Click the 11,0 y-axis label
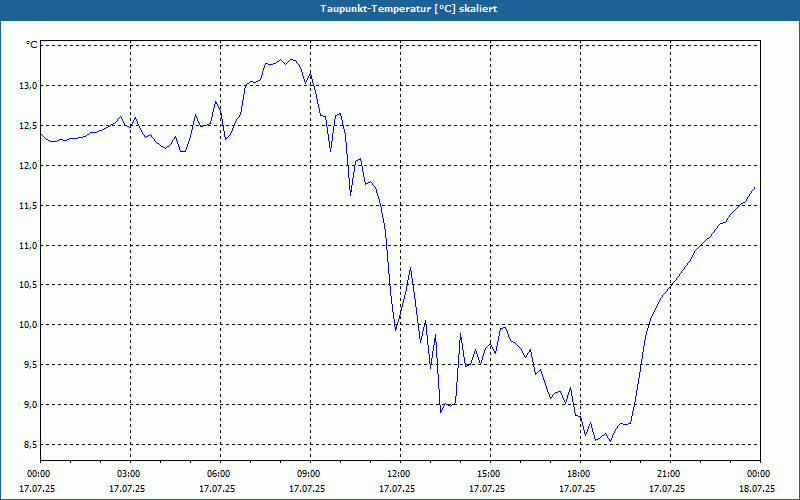 click(x=29, y=245)
